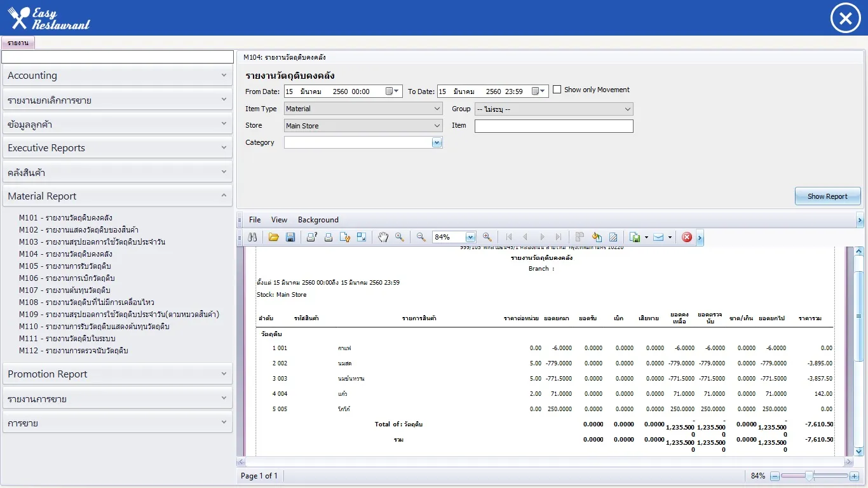
Task: Expand the คลังสินค้า section
Action: [x=118, y=172]
